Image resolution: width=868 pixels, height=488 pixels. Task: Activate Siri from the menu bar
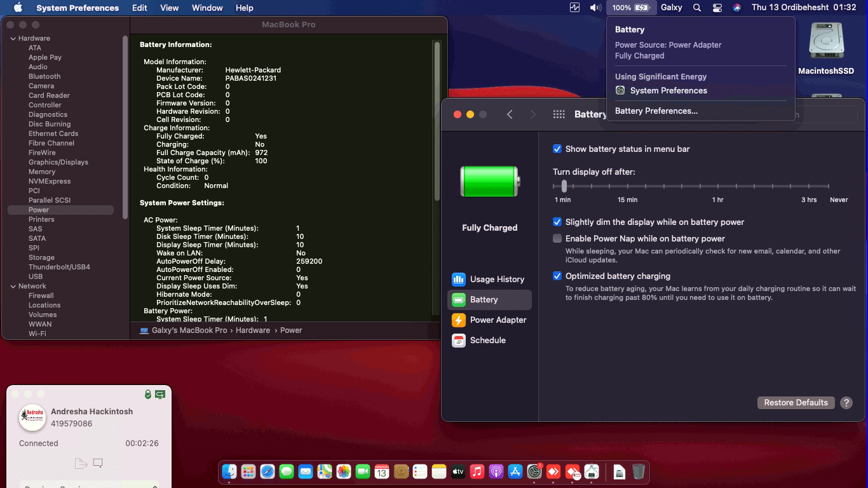(737, 8)
